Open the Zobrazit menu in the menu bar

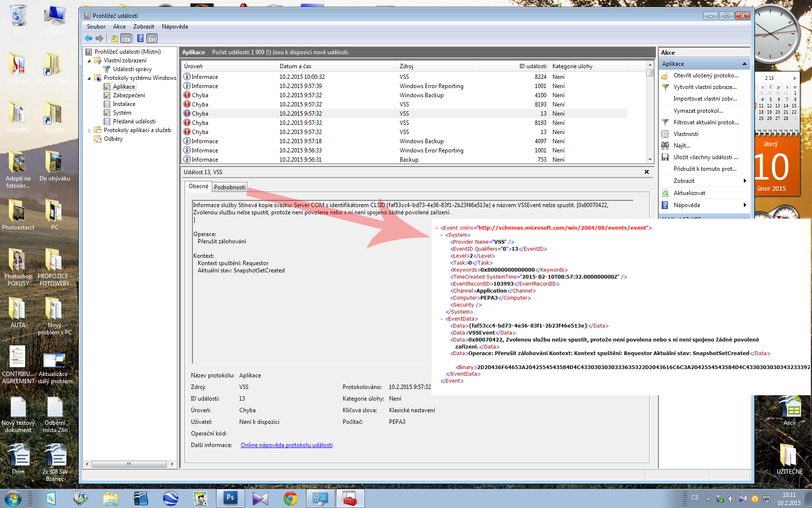click(x=144, y=27)
